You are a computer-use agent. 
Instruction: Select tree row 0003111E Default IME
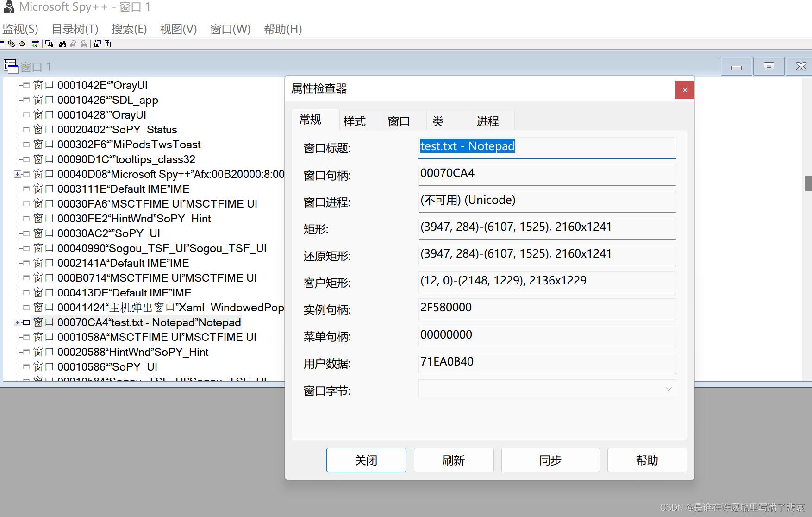click(x=112, y=189)
